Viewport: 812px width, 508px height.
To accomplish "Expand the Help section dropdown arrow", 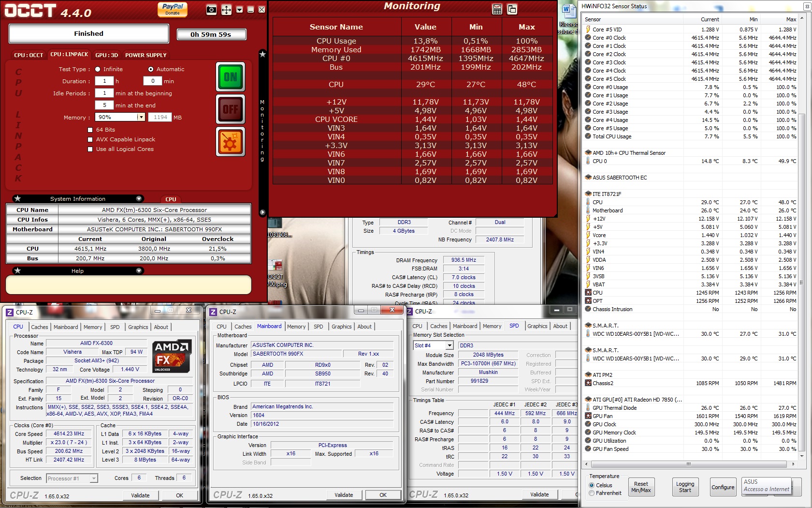I will click(139, 270).
